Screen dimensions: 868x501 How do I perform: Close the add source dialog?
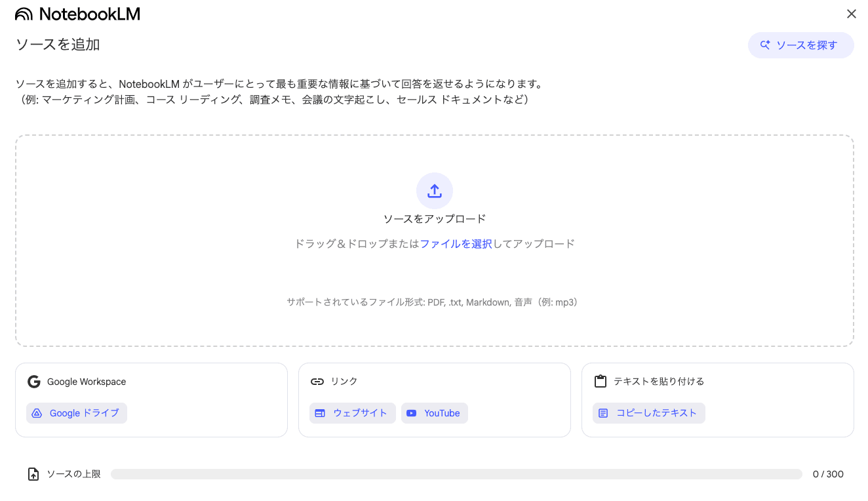[x=851, y=14]
